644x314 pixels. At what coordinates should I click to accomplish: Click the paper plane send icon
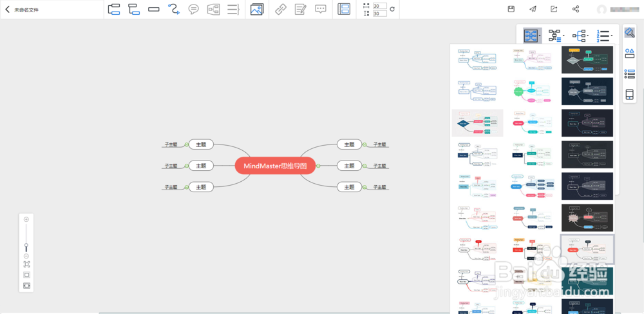pyautogui.click(x=533, y=9)
